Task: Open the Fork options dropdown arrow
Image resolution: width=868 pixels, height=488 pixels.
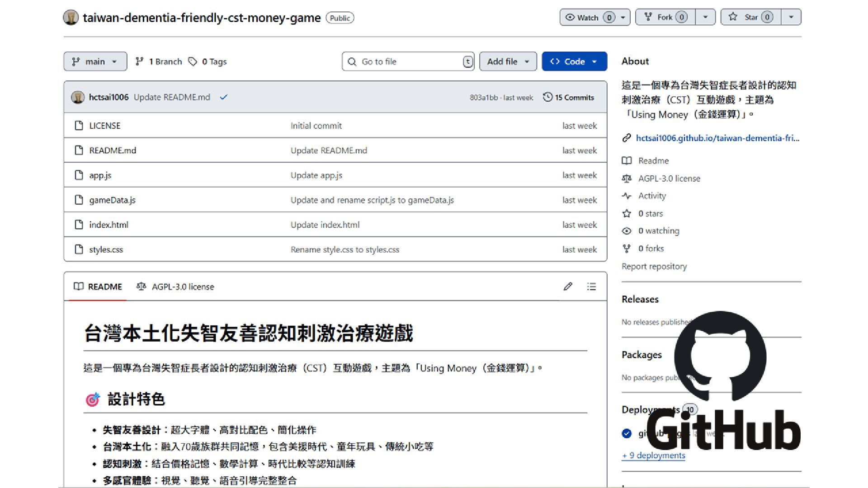Action: tap(705, 17)
